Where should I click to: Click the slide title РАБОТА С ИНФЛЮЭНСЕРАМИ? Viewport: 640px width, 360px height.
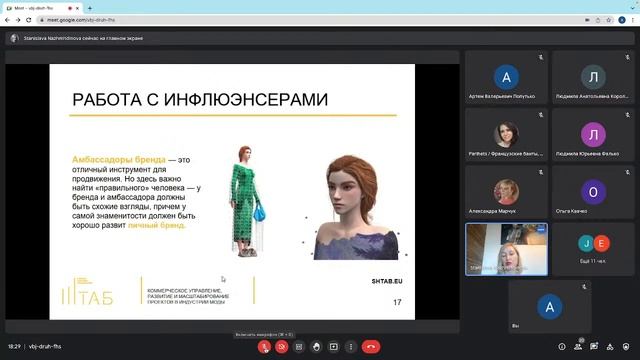200,100
